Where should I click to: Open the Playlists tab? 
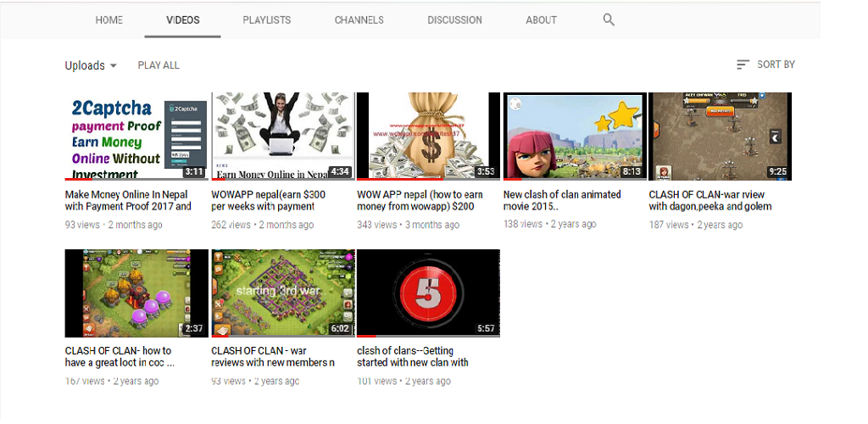(267, 20)
